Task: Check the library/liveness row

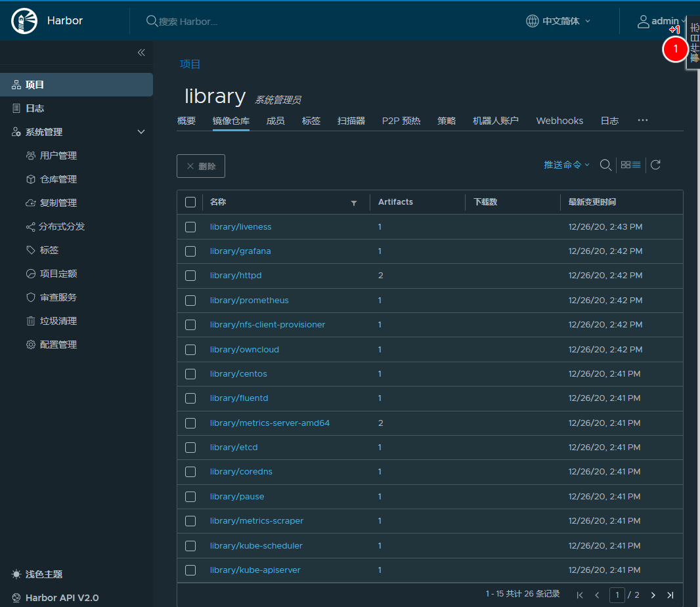Action: 190,227
